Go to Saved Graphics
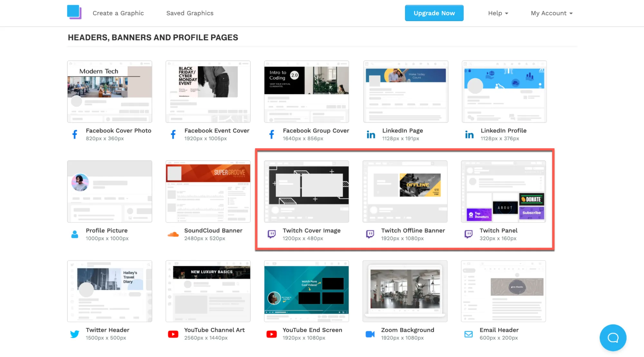Screen dimensions: 644x357 click(190, 13)
